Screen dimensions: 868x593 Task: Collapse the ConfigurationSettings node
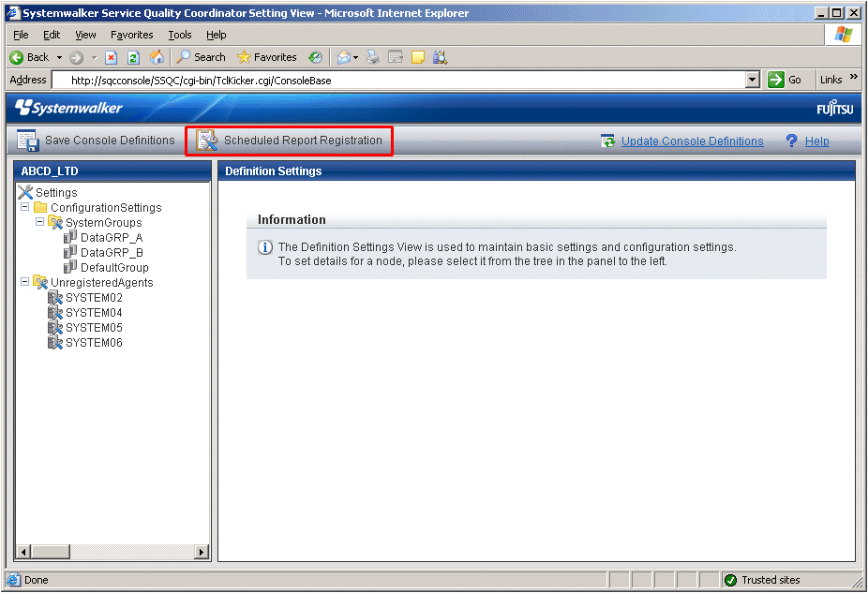click(x=25, y=207)
